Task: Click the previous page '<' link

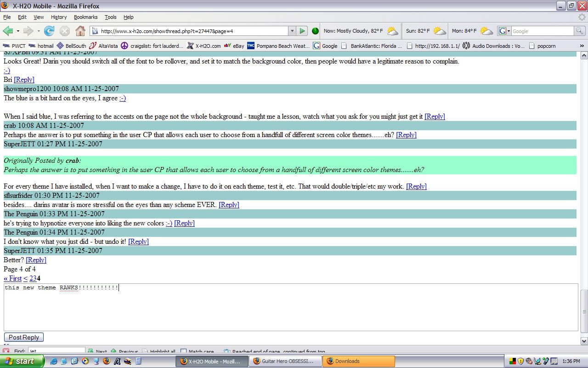Action: [x=26, y=278]
